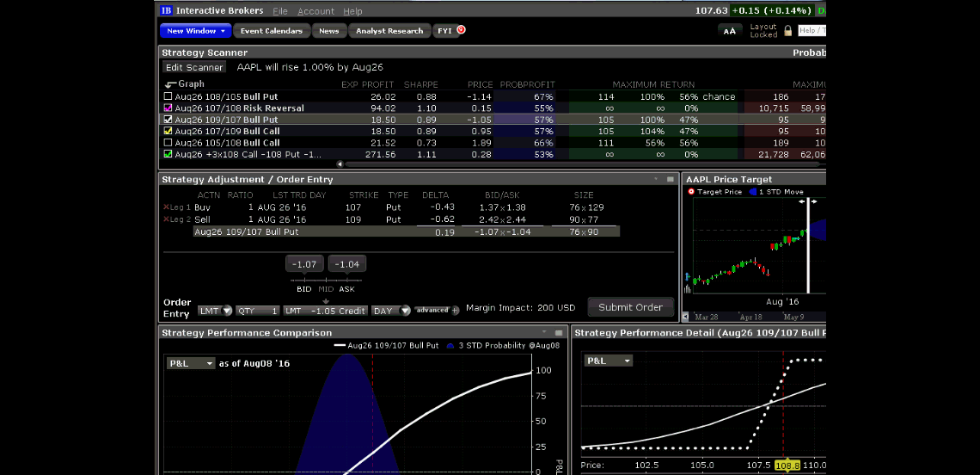Image resolution: width=980 pixels, height=475 pixels.
Task: Click the red FYI notification badge
Action: click(x=461, y=29)
